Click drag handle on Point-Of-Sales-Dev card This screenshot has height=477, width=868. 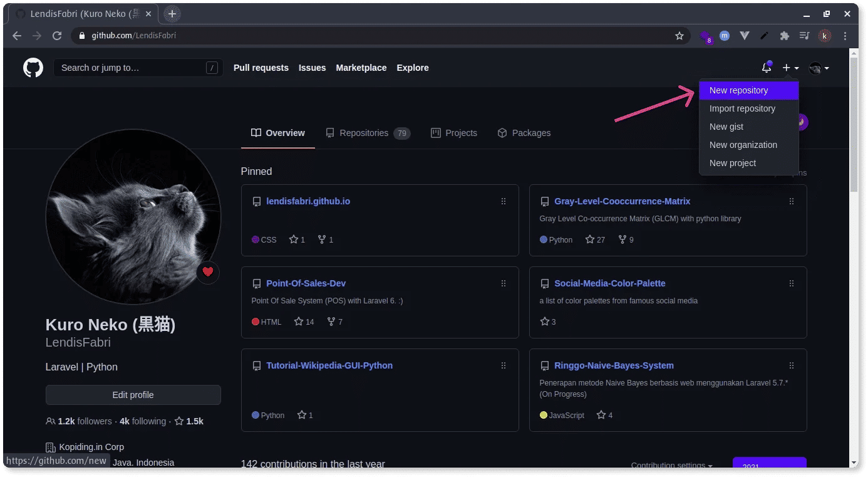click(x=504, y=283)
